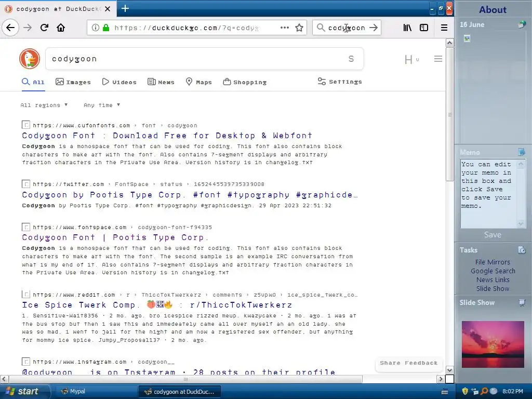Click the DuckDuckGo search submit button
This screenshot has height=399, width=532.
(351, 59)
